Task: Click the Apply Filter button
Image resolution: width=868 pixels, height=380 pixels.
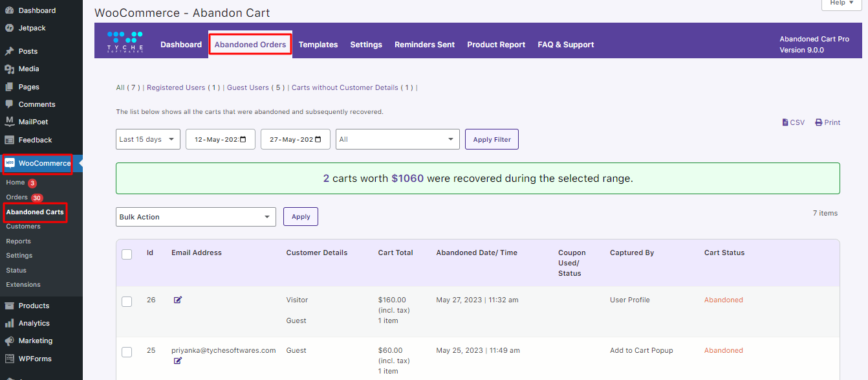Action: point(492,139)
